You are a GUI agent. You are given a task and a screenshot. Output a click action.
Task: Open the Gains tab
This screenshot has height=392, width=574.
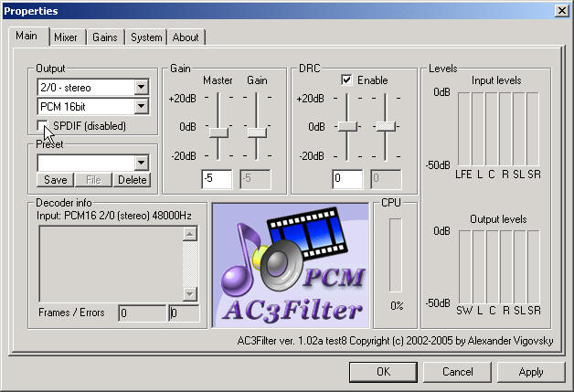tap(105, 37)
